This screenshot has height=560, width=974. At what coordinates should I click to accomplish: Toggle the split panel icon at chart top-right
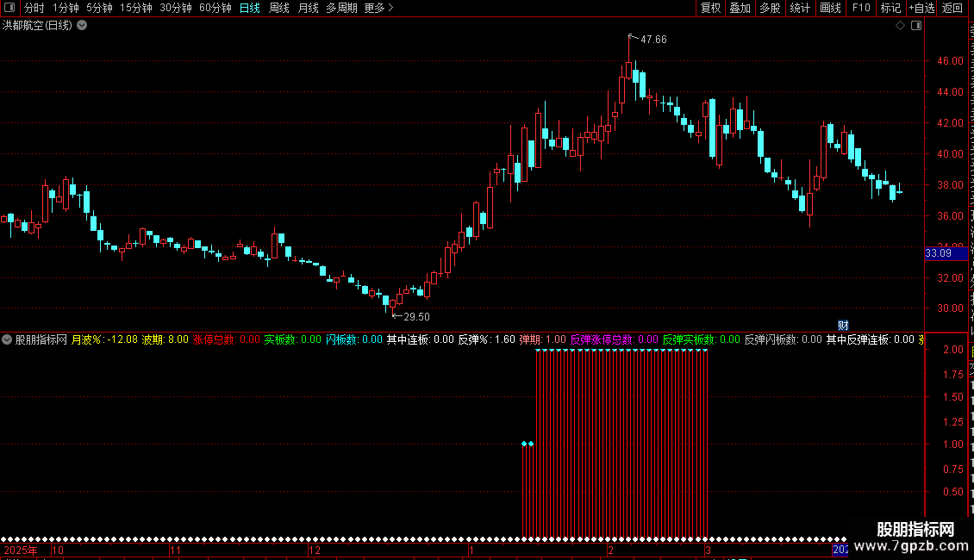click(x=916, y=26)
